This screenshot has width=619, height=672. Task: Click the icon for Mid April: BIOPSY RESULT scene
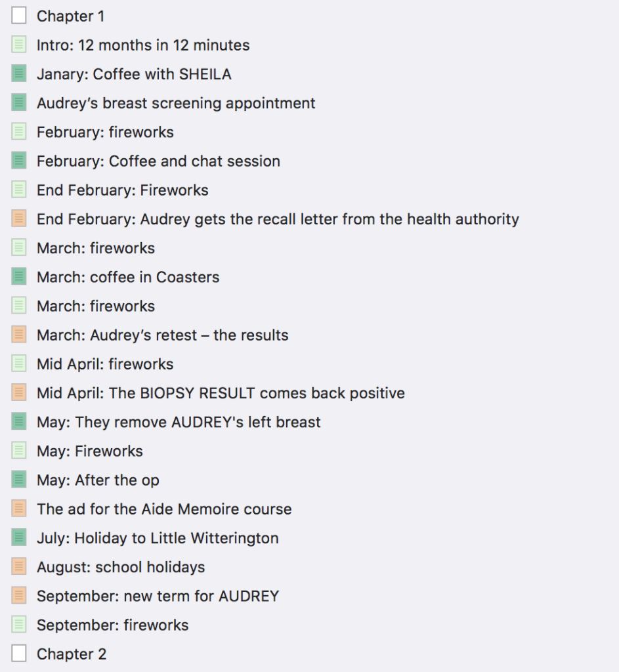pyautogui.click(x=19, y=393)
